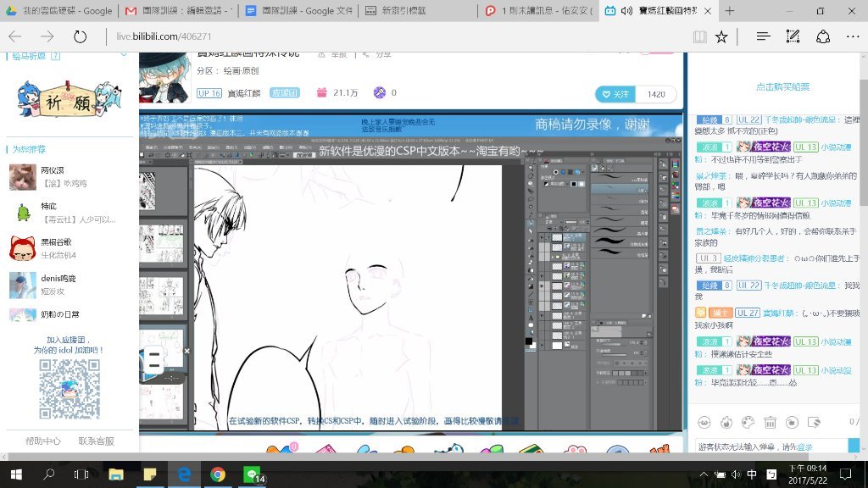Open danmaku color palette icon
The width and height of the screenshot is (868, 488).
[748, 423]
